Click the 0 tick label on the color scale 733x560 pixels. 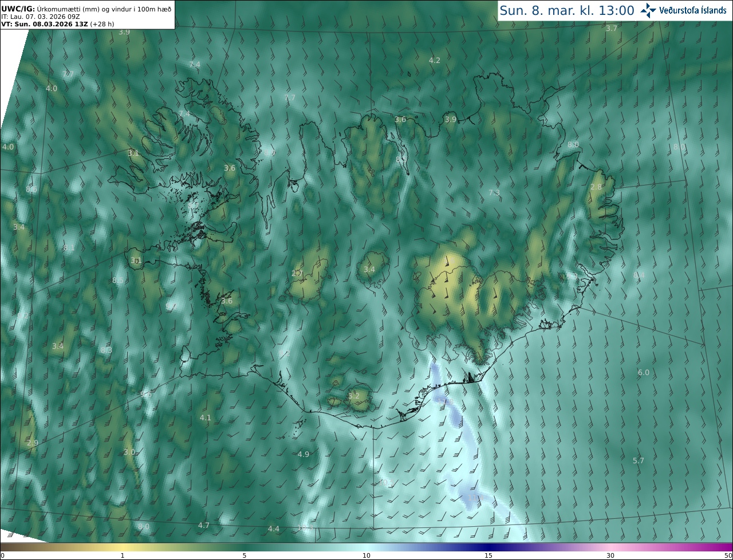click(2, 556)
